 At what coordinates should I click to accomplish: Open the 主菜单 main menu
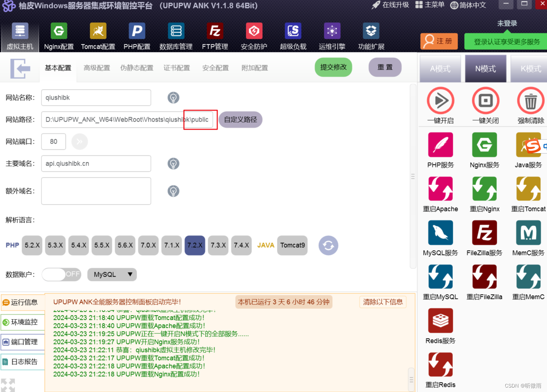pyautogui.click(x=430, y=5)
